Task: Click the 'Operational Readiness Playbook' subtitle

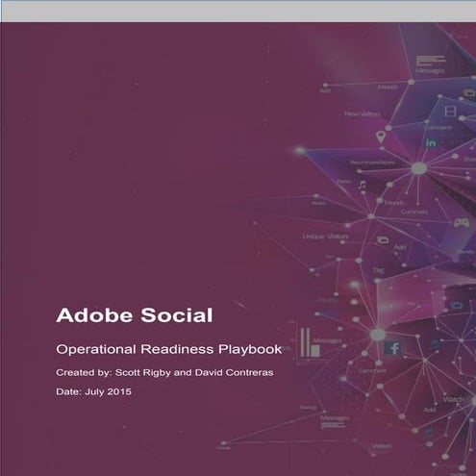Action: (x=169, y=349)
